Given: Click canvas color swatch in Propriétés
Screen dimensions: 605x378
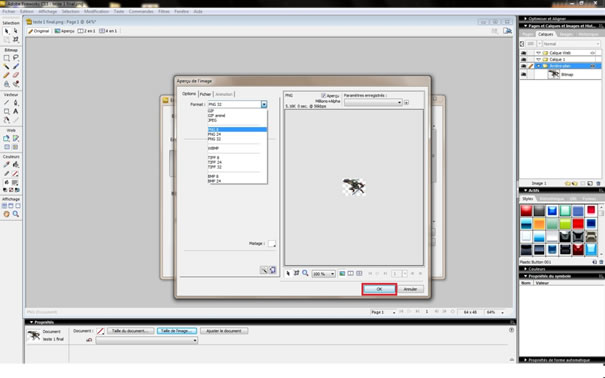Looking at the screenshot, I should tap(100, 331).
